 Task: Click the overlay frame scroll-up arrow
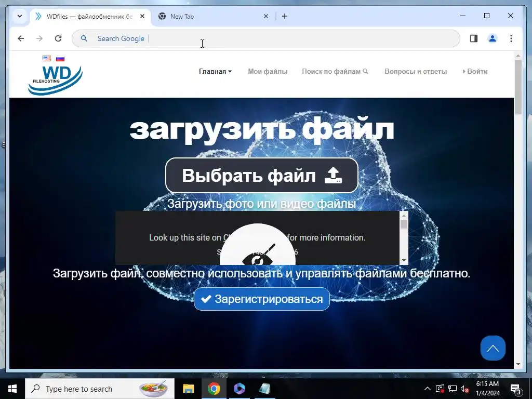pos(404,216)
